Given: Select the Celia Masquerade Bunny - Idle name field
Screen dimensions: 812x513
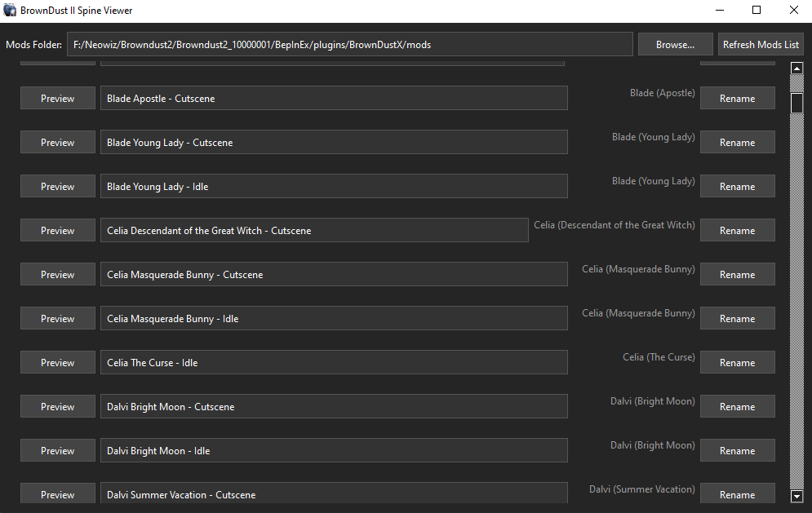Looking at the screenshot, I should click(333, 318).
